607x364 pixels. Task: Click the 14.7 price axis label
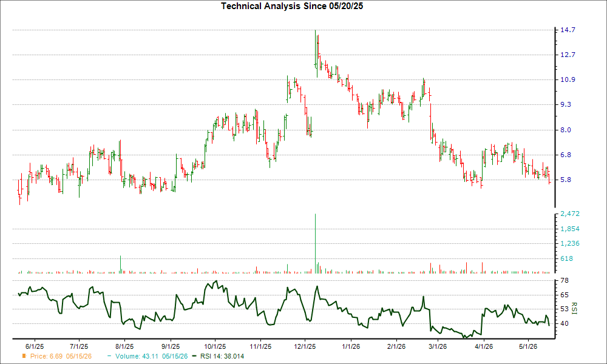pos(568,30)
